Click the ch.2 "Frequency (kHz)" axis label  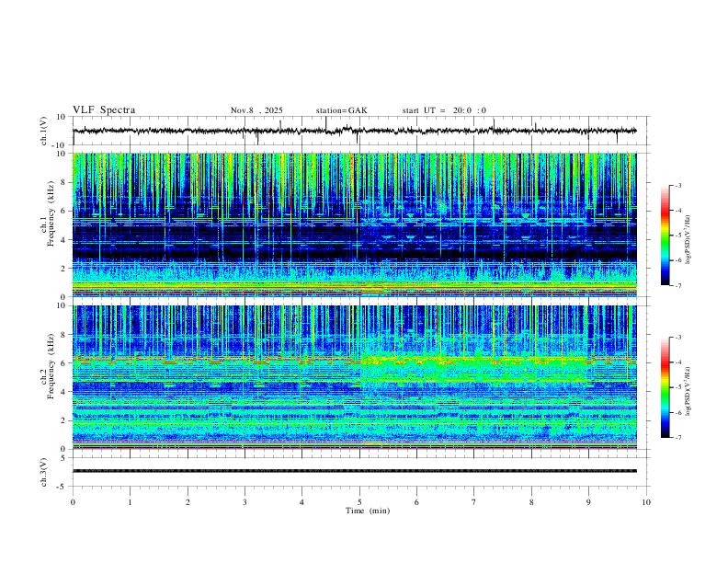click(51, 366)
